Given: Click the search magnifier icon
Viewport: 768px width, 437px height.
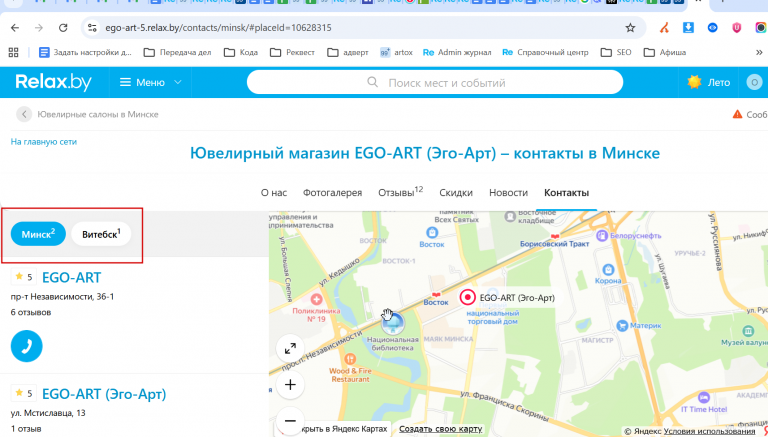Looking at the screenshot, I should pyautogui.click(x=373, y=82).
